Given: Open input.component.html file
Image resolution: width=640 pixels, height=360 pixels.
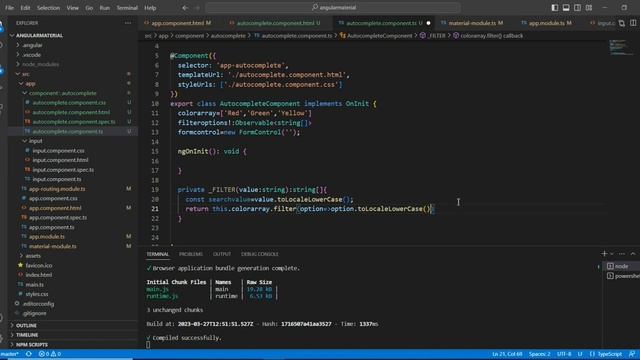Looking at the screenshot, I should [x=60, y=160].
